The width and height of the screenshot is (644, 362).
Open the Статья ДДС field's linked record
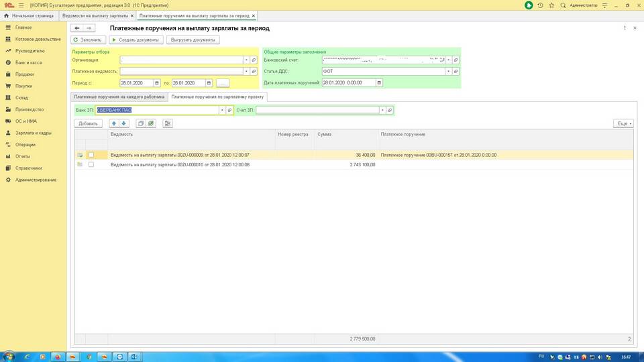click(456, 72)
